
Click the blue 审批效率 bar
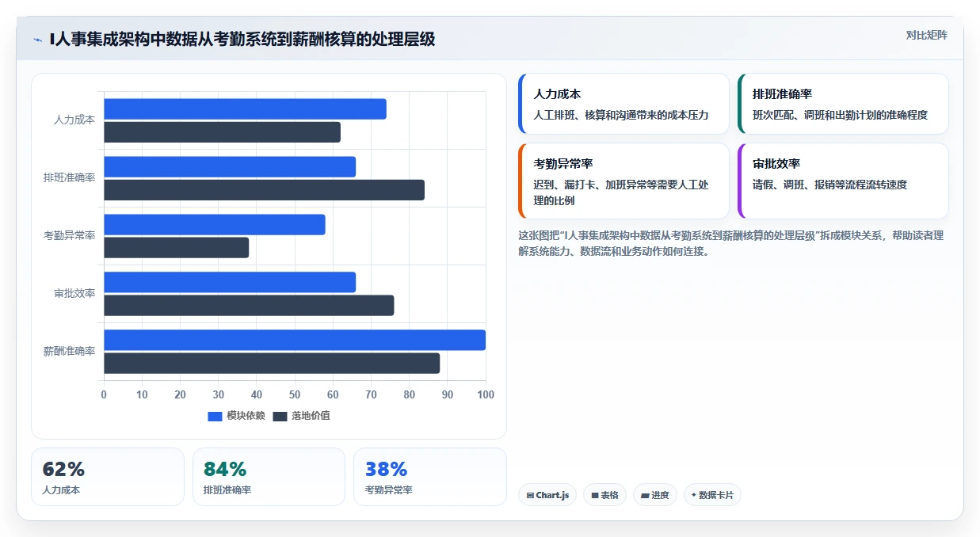[230, 283]
